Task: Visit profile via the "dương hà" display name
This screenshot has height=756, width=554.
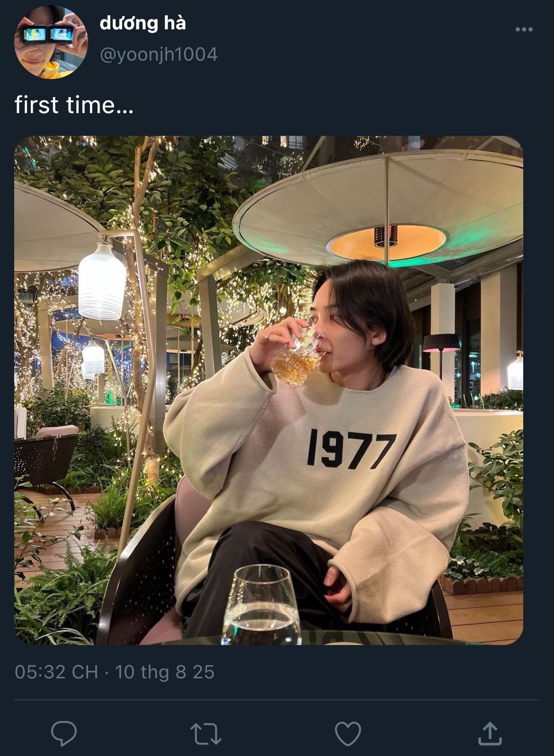Action: (x=143, y=23)
